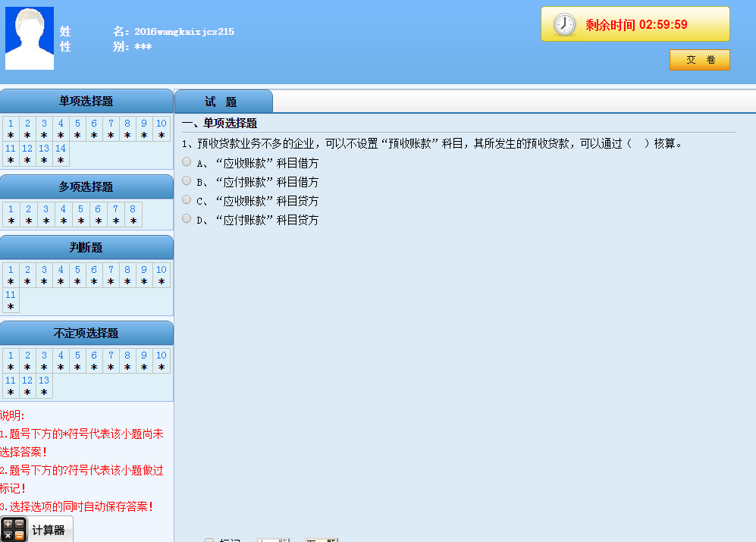This screenshot has height=542, width=756.
Task: Collapse the 多项选择题 section header
Action: (x=86, y=186)
